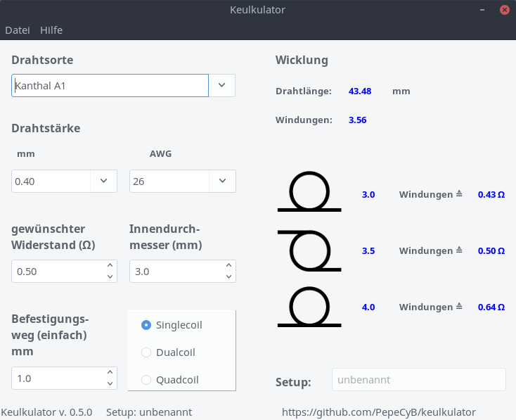
Task: Open the Datei menu
Action: pos(18,30)
